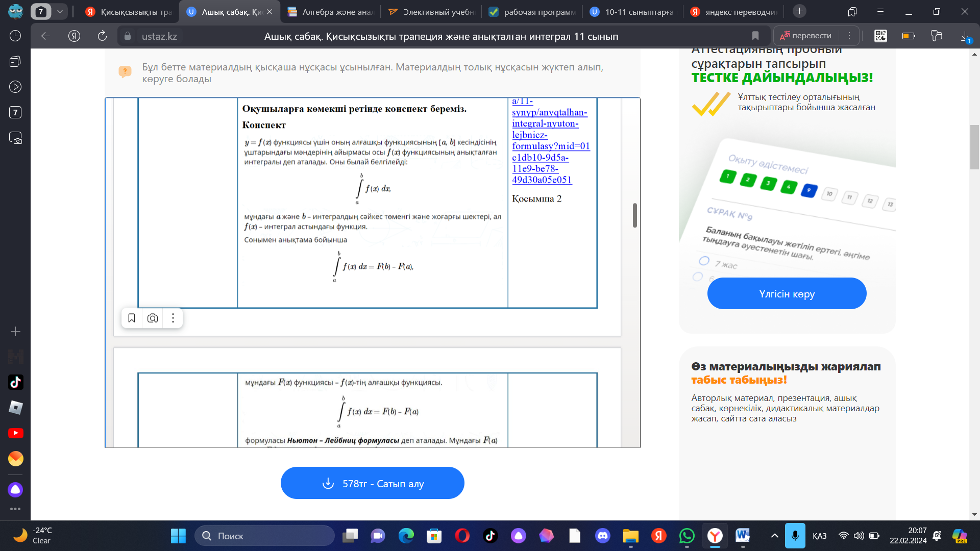Screen dimensions: 980x551
Task: Click '578тг - Сатып алу' purchase button
Action: click(x=372, y=483)
